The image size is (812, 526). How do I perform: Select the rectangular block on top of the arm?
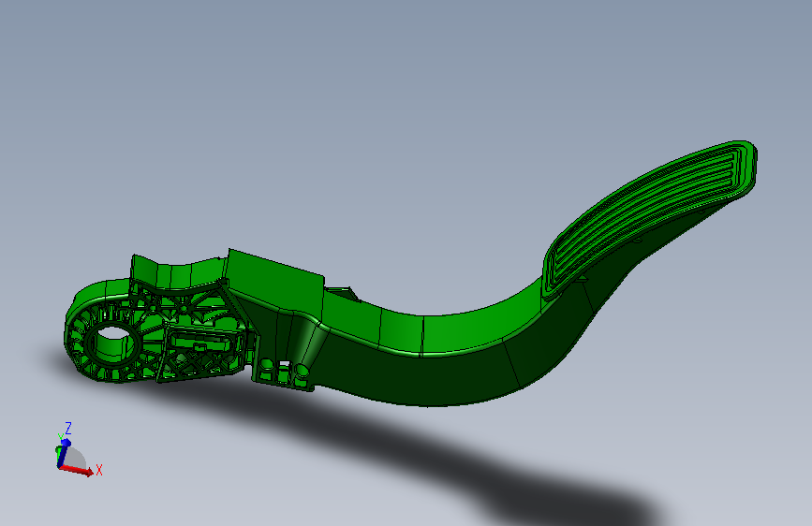(275, 282)
